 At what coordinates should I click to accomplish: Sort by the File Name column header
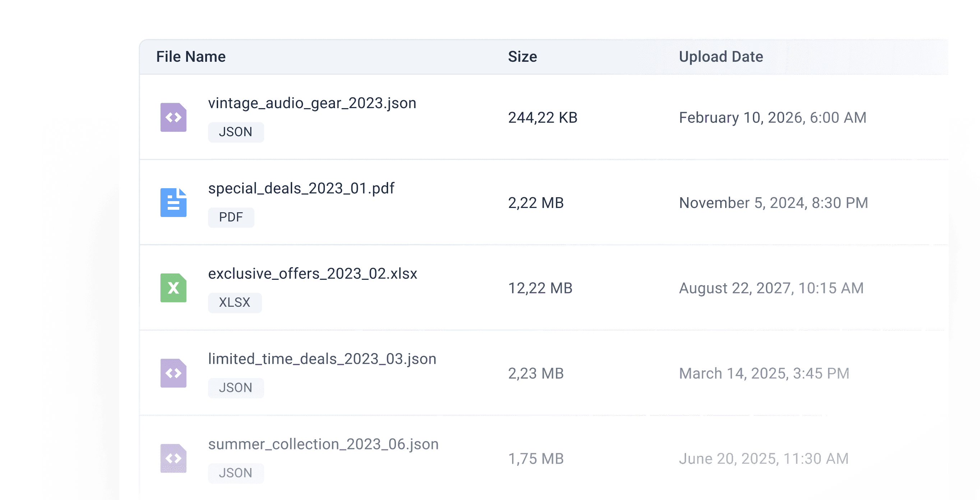click(190, 57)
